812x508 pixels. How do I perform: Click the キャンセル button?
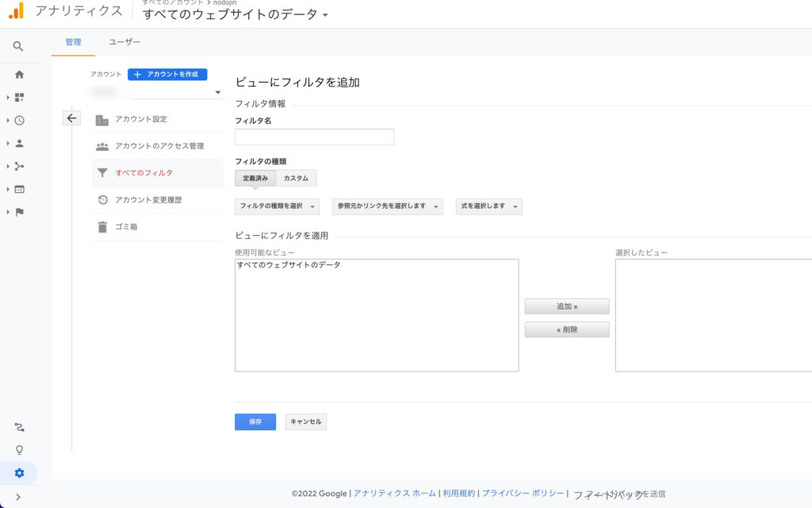point(305,422)
